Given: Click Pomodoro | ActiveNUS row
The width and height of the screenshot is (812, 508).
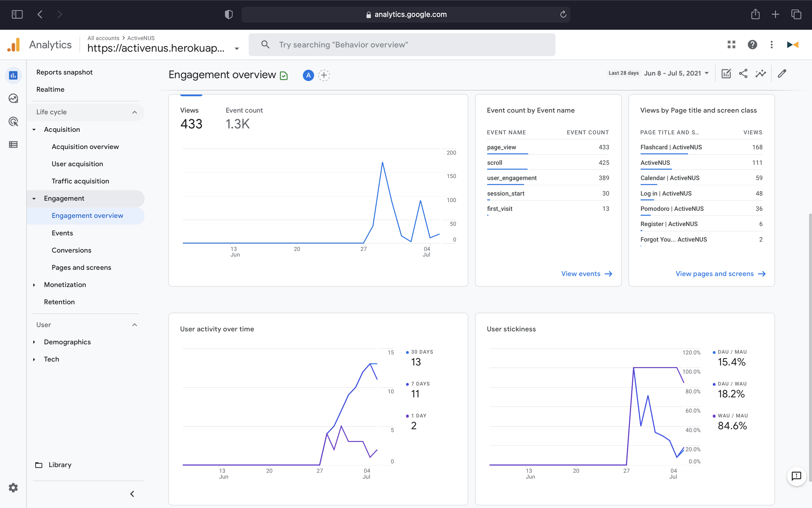Looking at the screenshot, I should click(x=701, y=209).
